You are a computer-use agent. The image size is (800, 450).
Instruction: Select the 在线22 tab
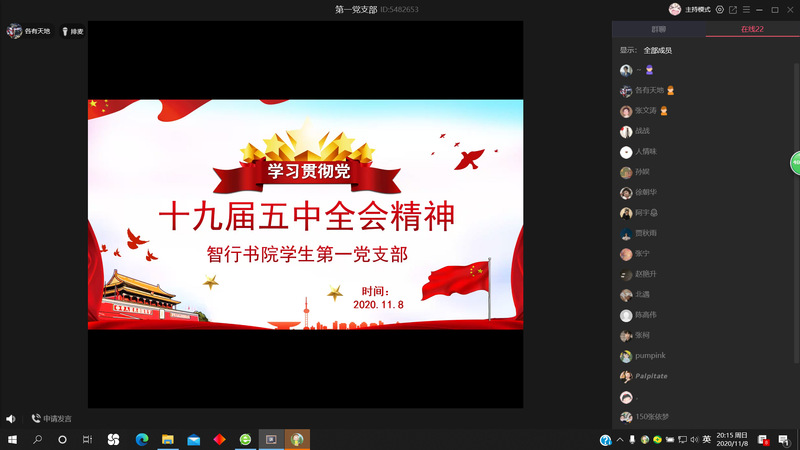coord(752,30)
